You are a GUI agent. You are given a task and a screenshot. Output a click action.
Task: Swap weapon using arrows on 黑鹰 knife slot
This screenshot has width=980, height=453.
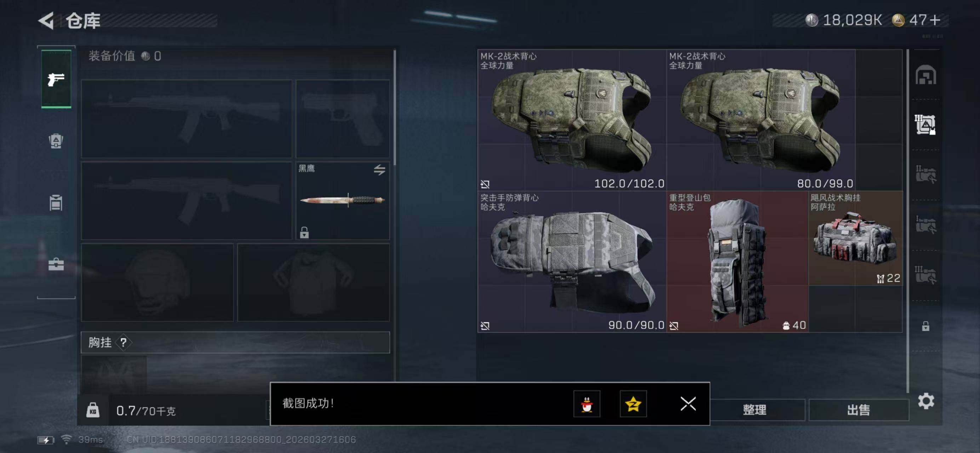coord(379,170)
